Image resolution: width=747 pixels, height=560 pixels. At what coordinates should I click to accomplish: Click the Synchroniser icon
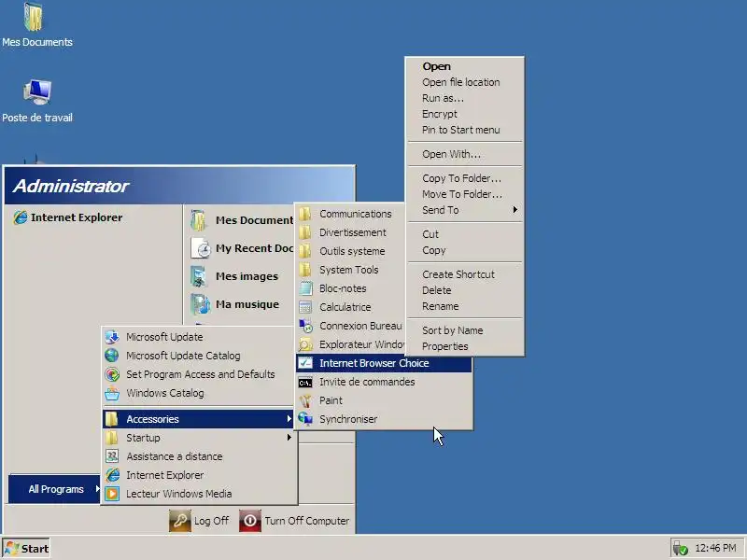click(305, 419)
